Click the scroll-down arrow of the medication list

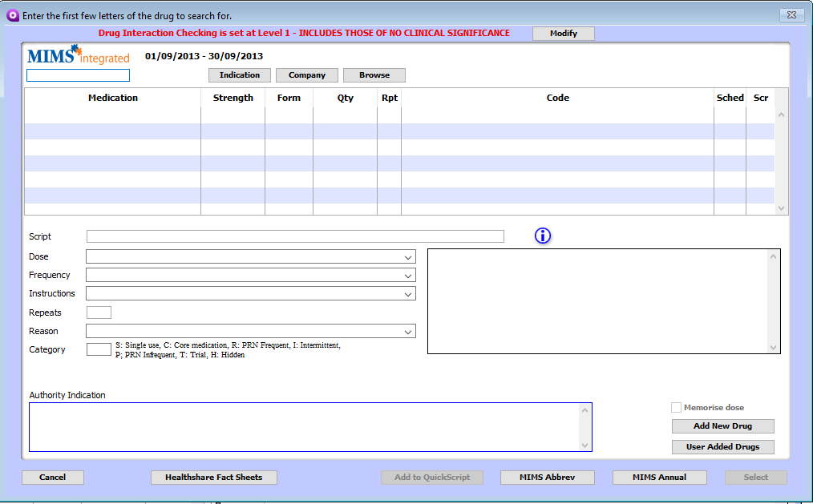click(781, 207)
